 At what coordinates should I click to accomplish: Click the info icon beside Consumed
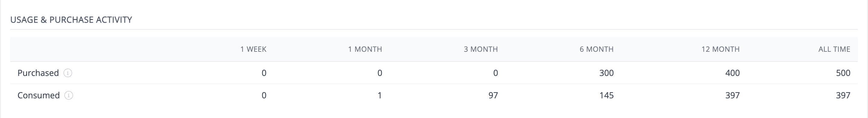tap(69, 95)
